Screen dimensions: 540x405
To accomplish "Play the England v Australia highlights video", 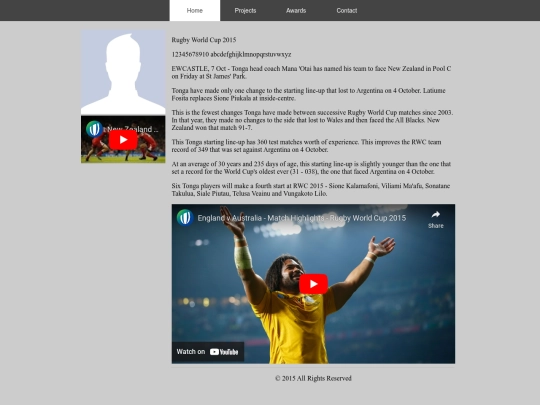I will [313, 284].
